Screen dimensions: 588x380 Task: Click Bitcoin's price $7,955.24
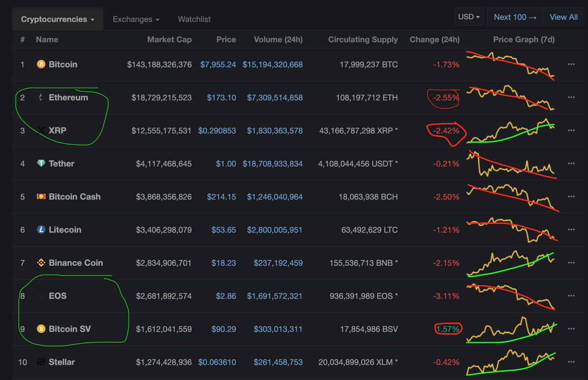coord(218,64)
